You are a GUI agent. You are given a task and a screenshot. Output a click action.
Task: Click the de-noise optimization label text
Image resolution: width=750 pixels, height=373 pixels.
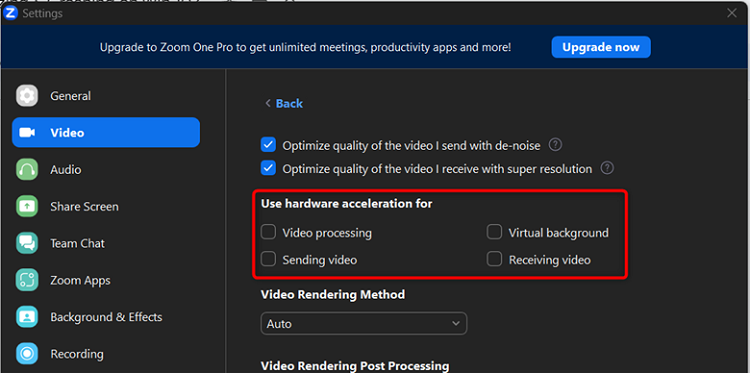[x=411, y=145]
